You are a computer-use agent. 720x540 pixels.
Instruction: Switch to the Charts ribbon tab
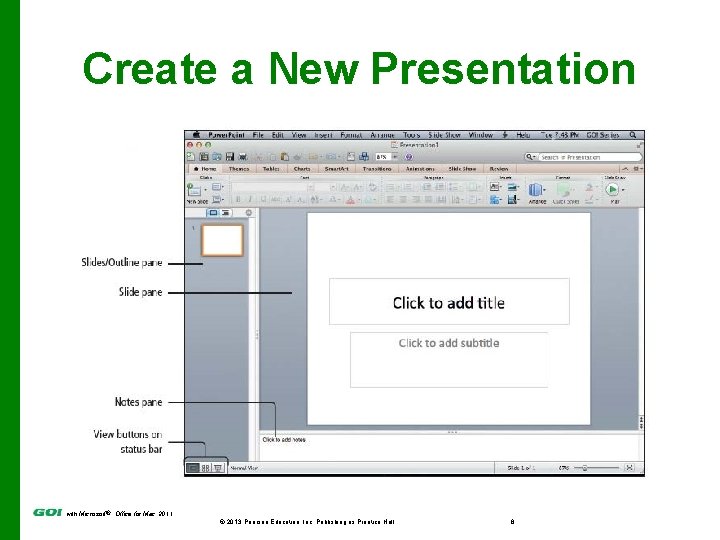(302, 169)
